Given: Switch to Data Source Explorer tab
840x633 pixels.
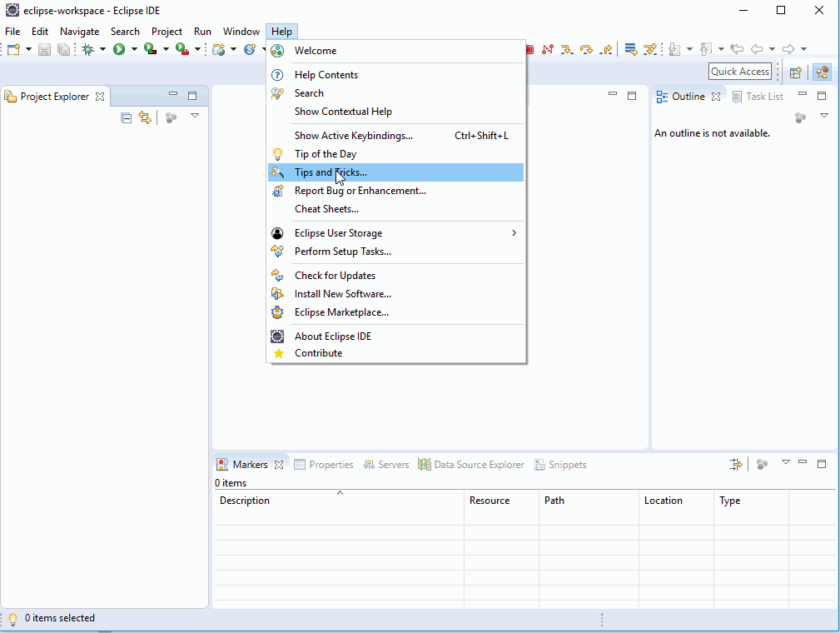Looking at the screenshot, I should (471, 465).
